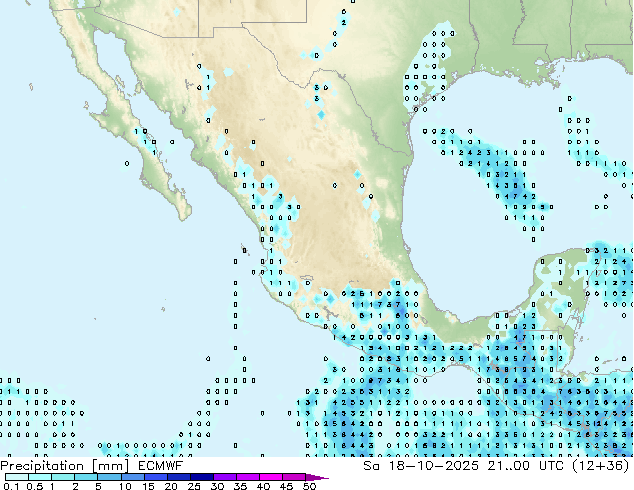Click the "10" legend value
The height and width of the screenshot is (490, 634).
coord(125,486)
